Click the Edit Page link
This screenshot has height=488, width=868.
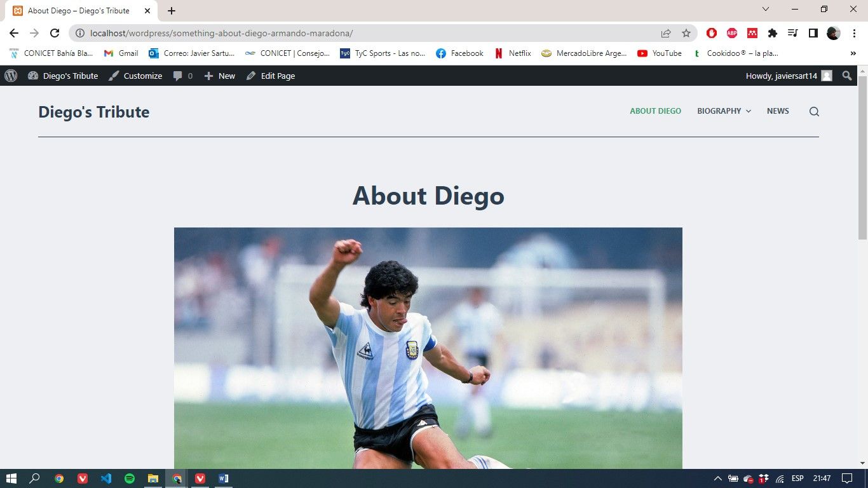(271, 76)
